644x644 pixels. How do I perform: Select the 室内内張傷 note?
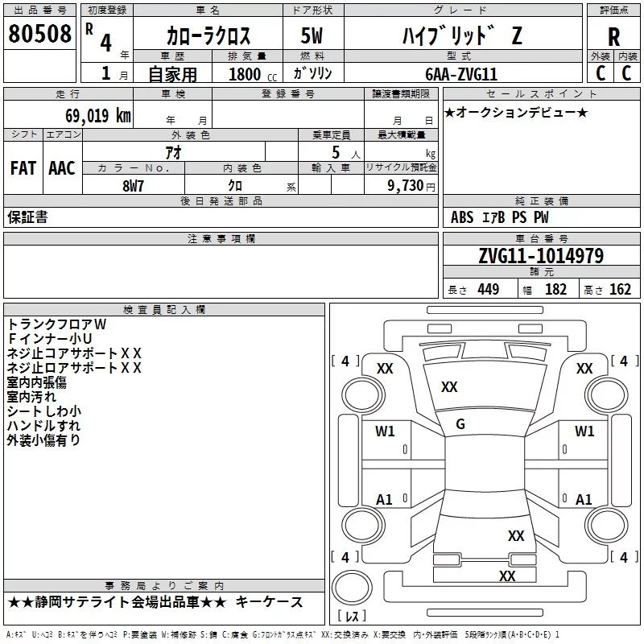[36, 382]
